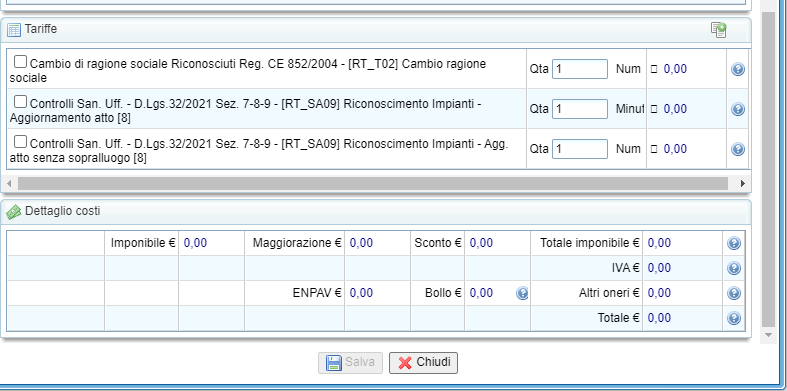The height and width of the screenshot is (391, 787).
Task: Click the IVA € label
Action: [x=625, y=268]
